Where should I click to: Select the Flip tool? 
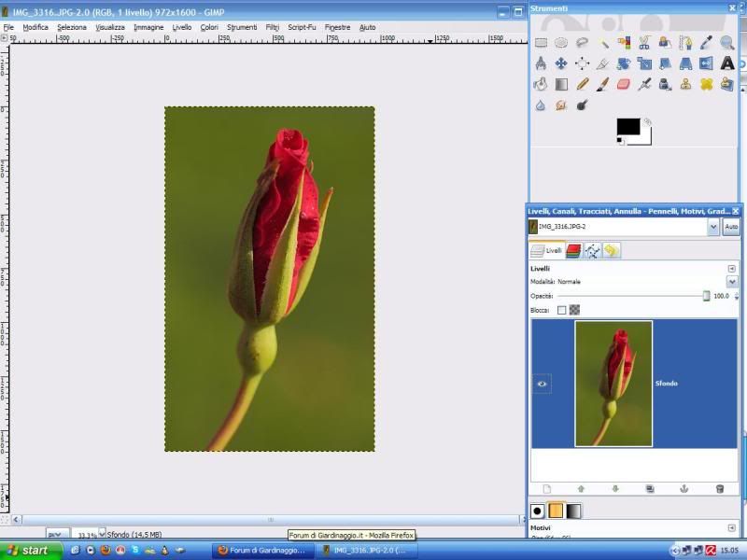pos(707,63)
